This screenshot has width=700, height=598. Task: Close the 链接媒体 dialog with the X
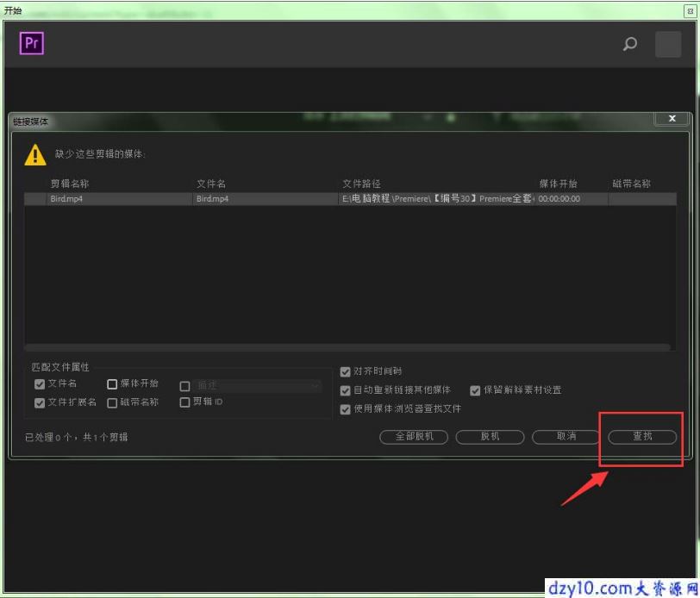click(672, 118)
